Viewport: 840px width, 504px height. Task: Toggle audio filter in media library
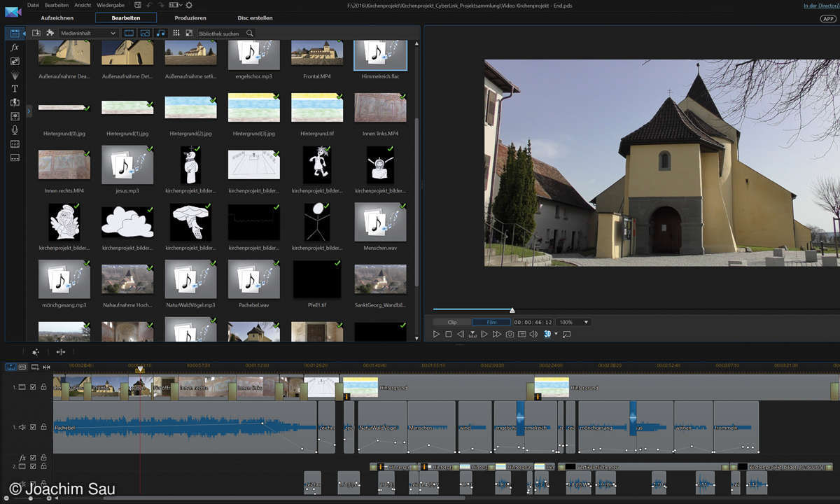point(161,33)
